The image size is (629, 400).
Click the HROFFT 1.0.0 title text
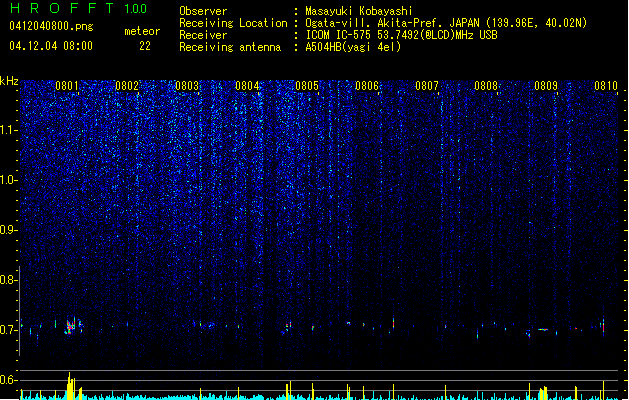pyautogui.click(x=79, y=8)
